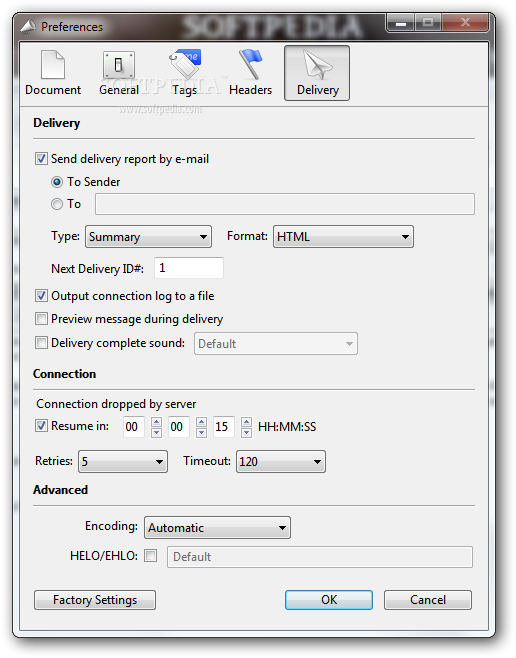This screenshot has height=658, width=516.
Task: Close the Preferences window
Action: click(465, 23)
